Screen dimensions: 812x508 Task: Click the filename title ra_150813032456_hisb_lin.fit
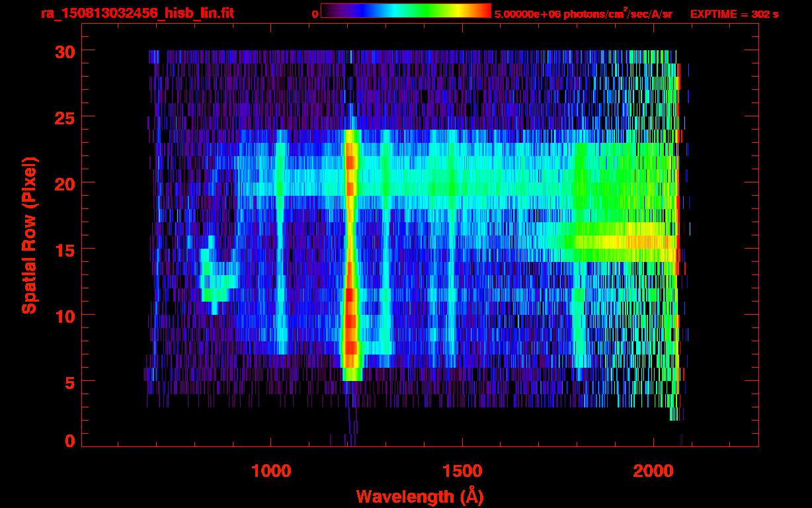click(137, 13)
